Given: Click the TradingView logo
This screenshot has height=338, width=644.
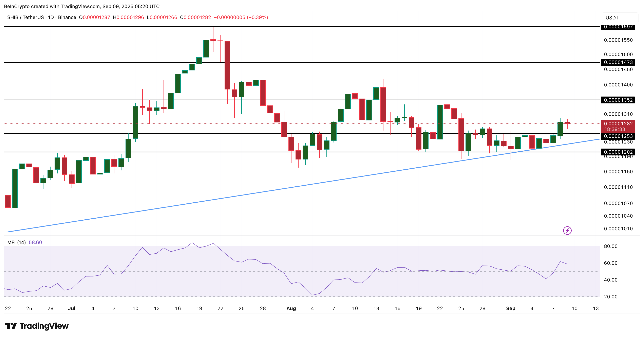Looking at the screenshot, I should point(37,326).
